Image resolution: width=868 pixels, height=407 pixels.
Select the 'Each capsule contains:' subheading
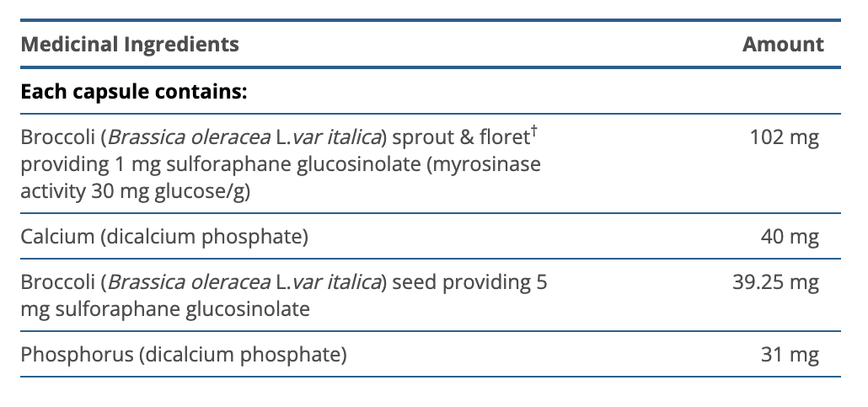[x=133, y=90]
